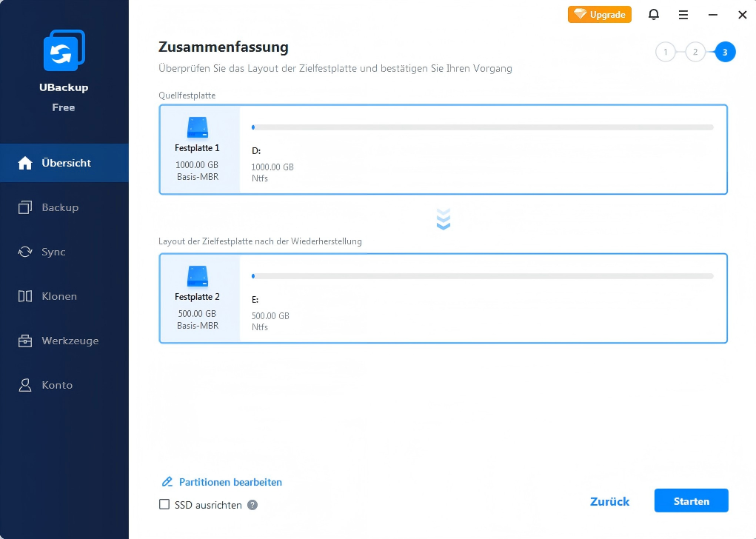Click the double chevron arrows between disks
756x539 pixels.
(444, 219)
